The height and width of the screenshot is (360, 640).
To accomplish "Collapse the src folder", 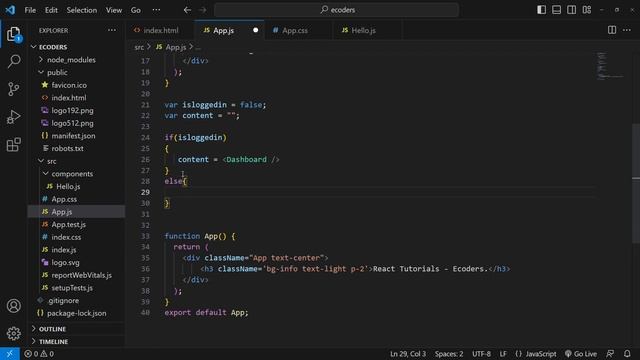I will pyautogui.click(x=51, y=161).
